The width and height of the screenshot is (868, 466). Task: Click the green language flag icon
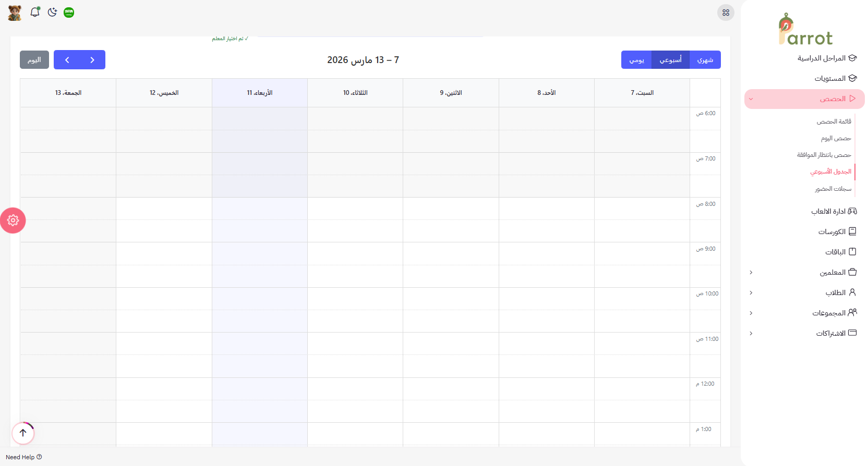coord(69,13)
